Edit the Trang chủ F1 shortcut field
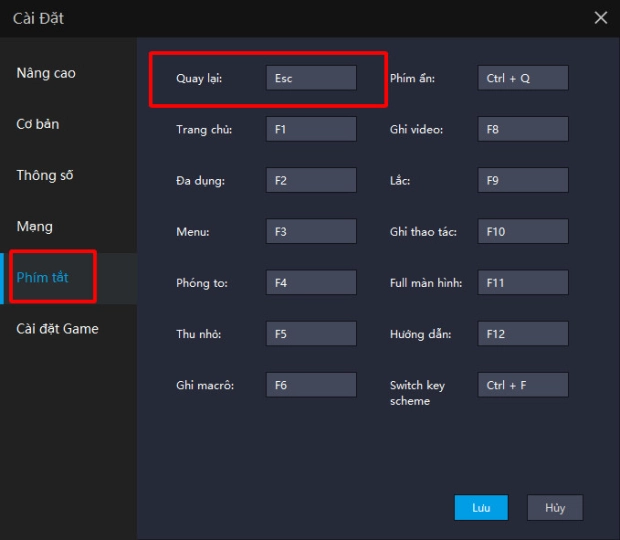 point(311,129)
